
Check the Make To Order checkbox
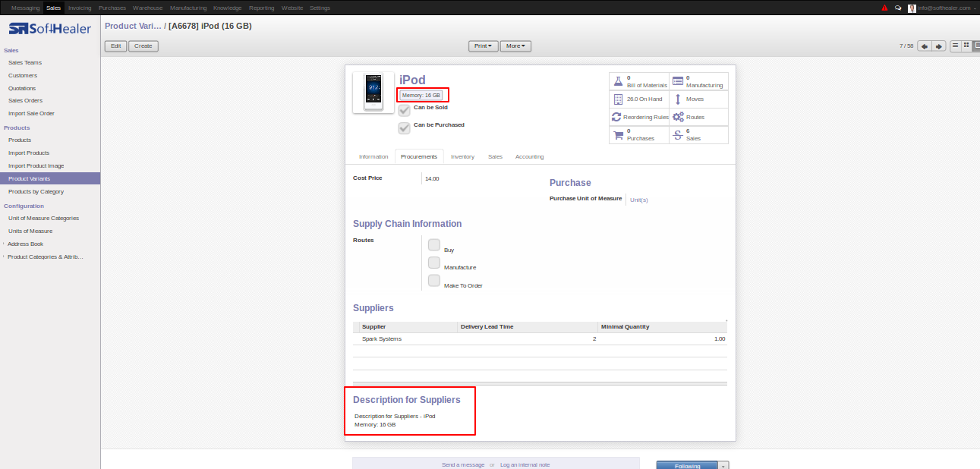click(434, 281)
